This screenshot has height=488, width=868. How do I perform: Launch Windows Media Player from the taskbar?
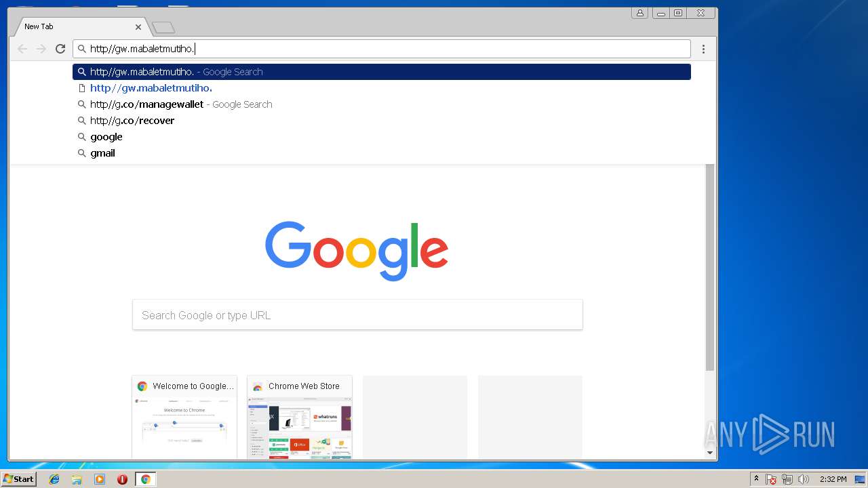point(100,479)
